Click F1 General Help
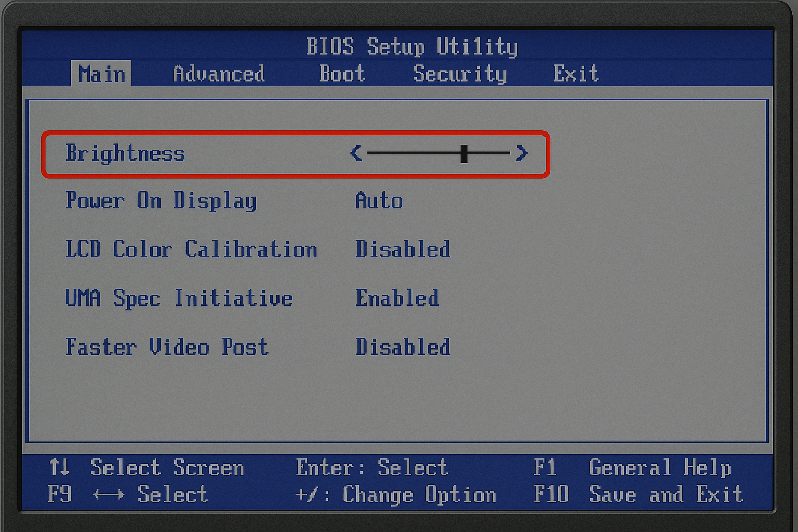The image size is (798, 532). (x=633, y=468)
